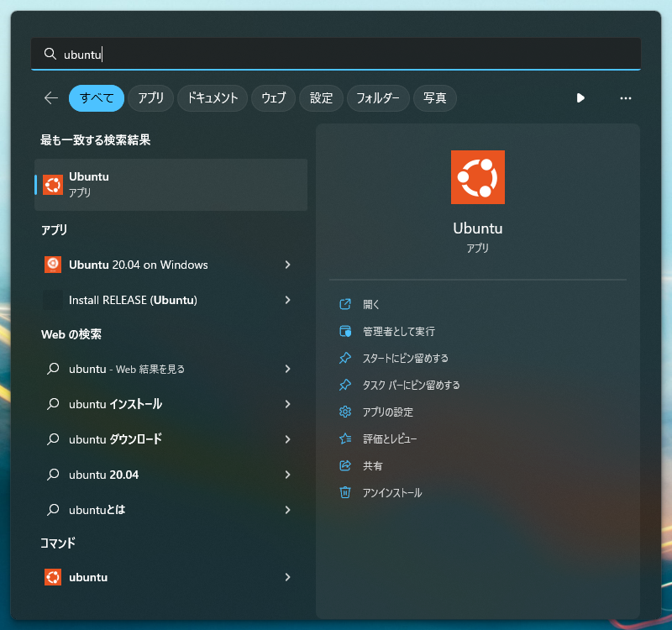Open アプリの設定 gear icon
The height and width of the screenshot is (630, 672).
pos(345,412)
